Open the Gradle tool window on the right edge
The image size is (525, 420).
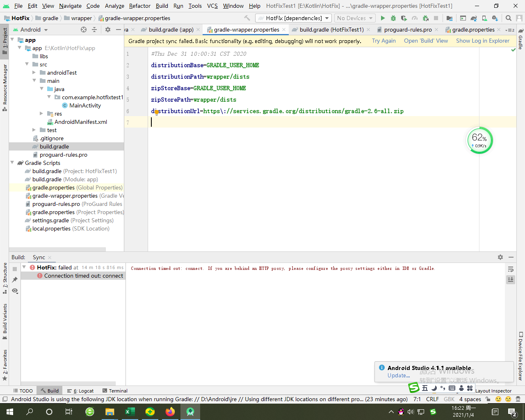(x=520, y=39)
